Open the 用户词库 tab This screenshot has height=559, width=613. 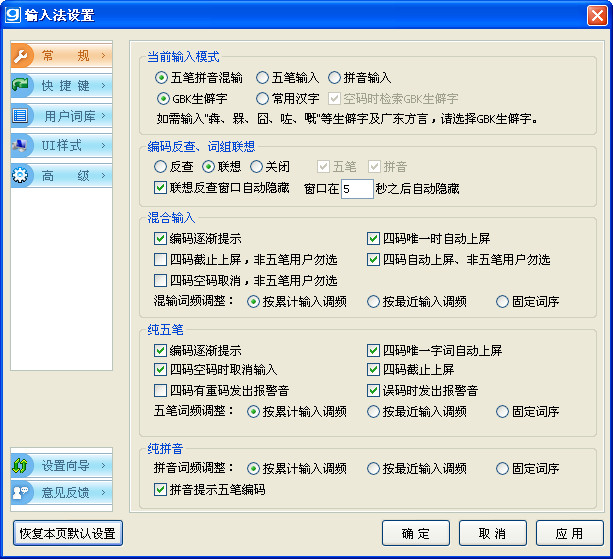(x=62, y=116)
